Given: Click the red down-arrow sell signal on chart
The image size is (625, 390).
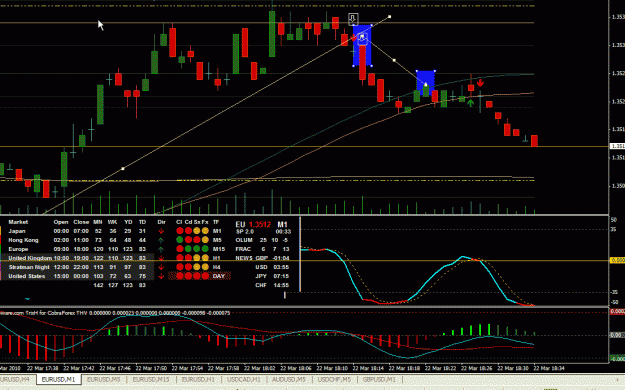Looking at the screenshot, I should 480,83.
